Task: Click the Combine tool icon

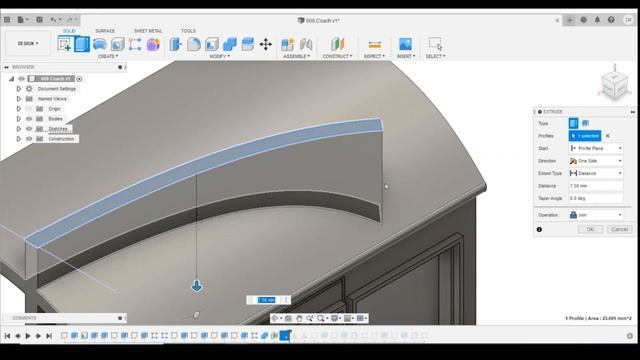Action: [x=230, y=44]
